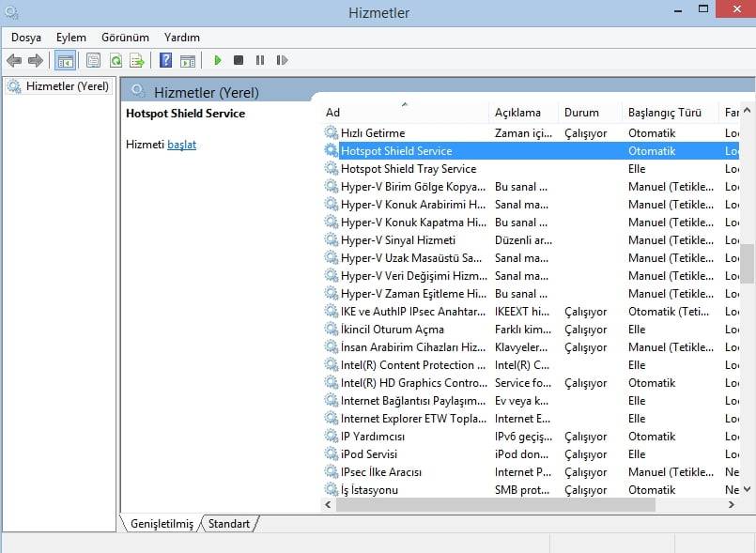The height and width of the screenshot is (553, 756).
Task: Start the service with the green play icon
Action: (x=218, y=60)
